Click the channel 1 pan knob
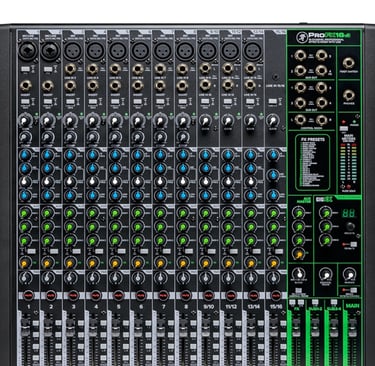The width and height of the screenshot is (375, 366). point(26,277)
